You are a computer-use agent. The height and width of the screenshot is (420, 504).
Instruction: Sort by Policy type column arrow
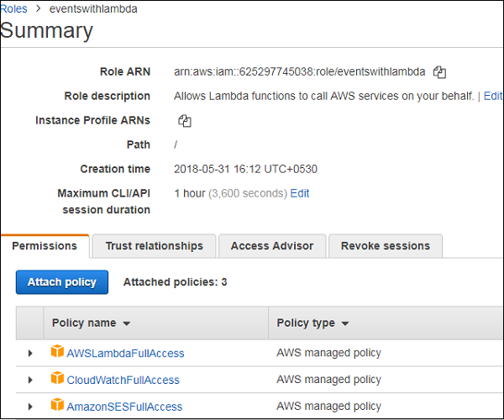point(345,323)
